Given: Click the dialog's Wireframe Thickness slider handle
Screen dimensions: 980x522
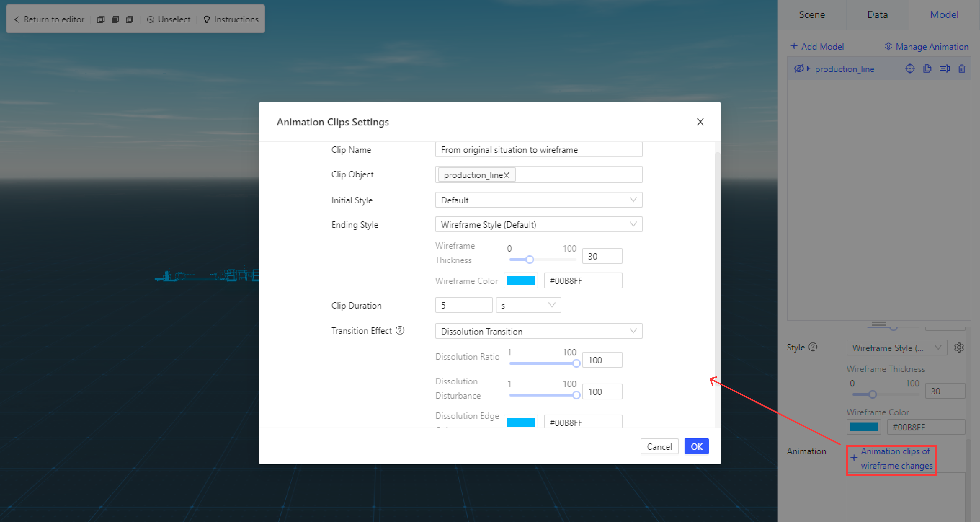Looking at the screenshot, I should tap(529, 260).
